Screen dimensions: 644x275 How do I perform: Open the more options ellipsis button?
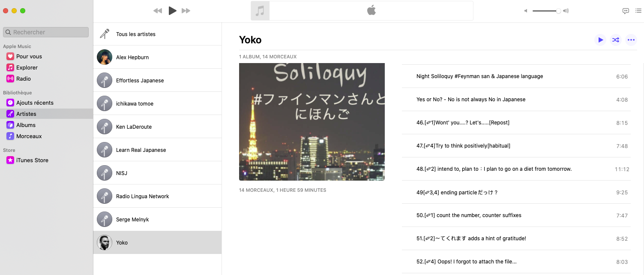click(x=631, y=40)
